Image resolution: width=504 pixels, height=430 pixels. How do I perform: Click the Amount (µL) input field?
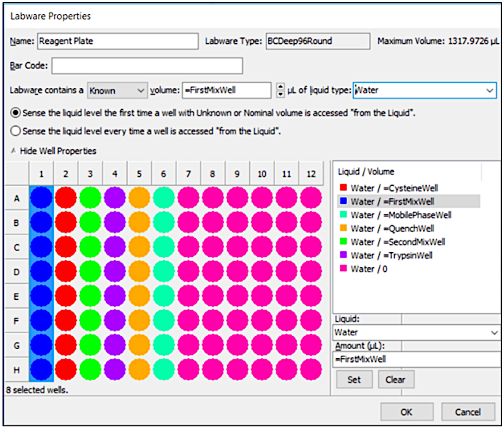point(416,359)
